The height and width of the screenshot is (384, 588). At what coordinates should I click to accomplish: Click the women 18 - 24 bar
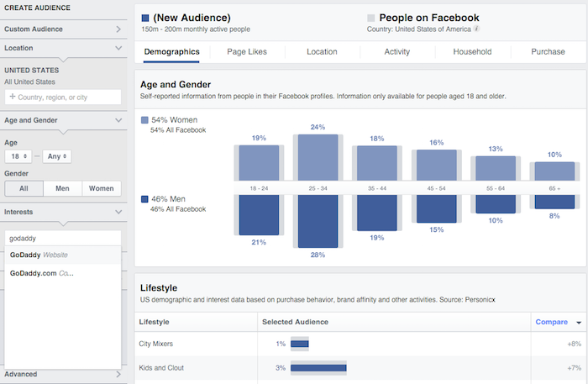tap(259, 163)
